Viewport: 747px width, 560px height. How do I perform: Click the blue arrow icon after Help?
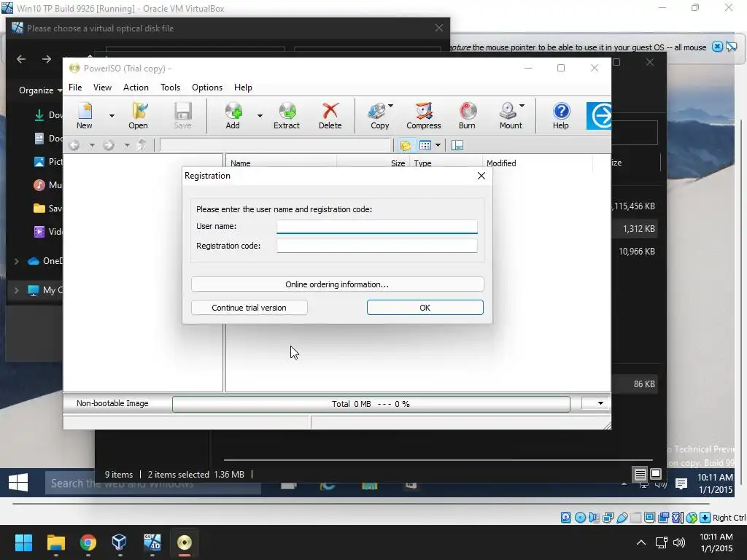coord(599,116)
